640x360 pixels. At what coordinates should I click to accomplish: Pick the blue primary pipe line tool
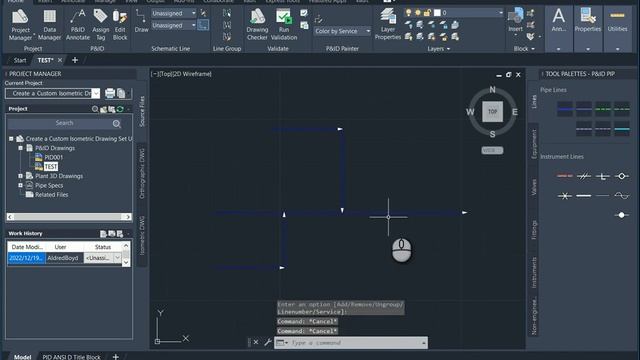point(565,109)
